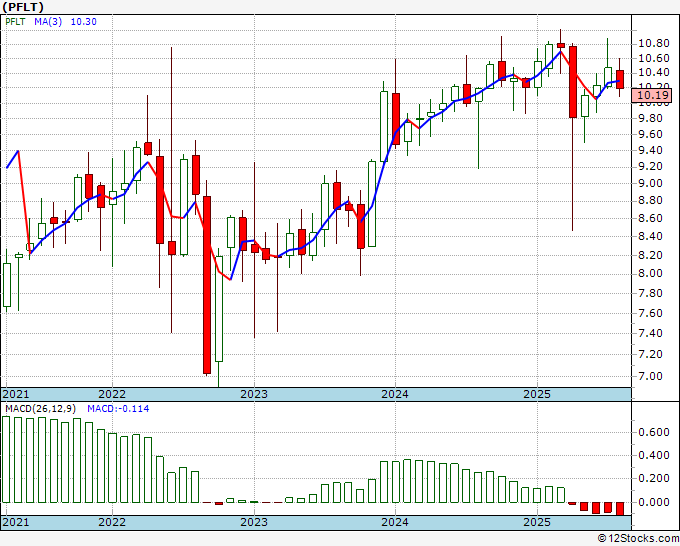Click the 8.80 price axis label

(x=651, y=201)
